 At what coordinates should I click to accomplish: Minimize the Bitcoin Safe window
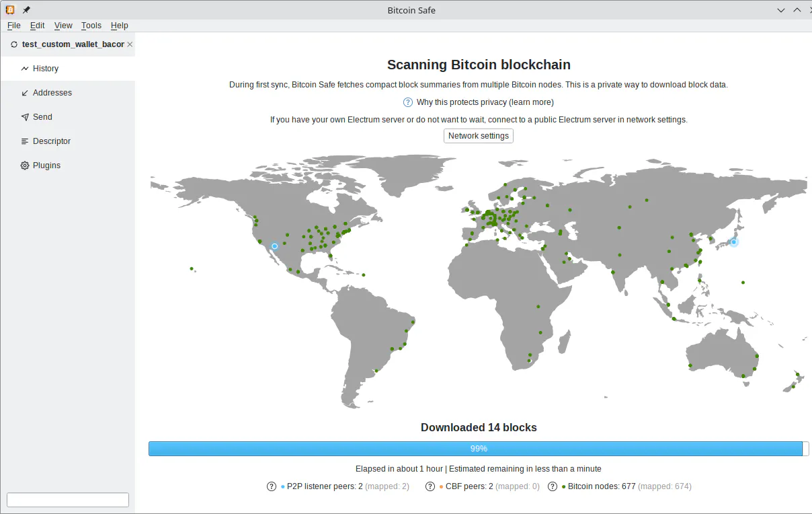coord(781,10)
